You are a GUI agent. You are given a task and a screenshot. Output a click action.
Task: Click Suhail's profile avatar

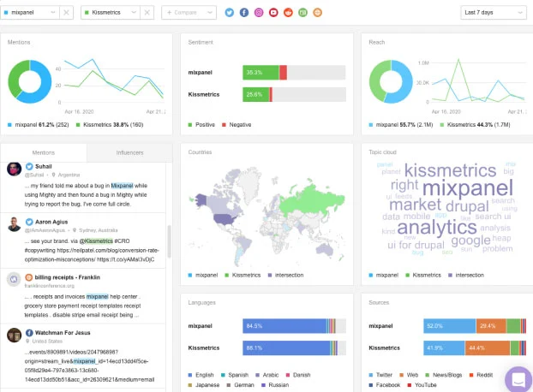[14, 169]
